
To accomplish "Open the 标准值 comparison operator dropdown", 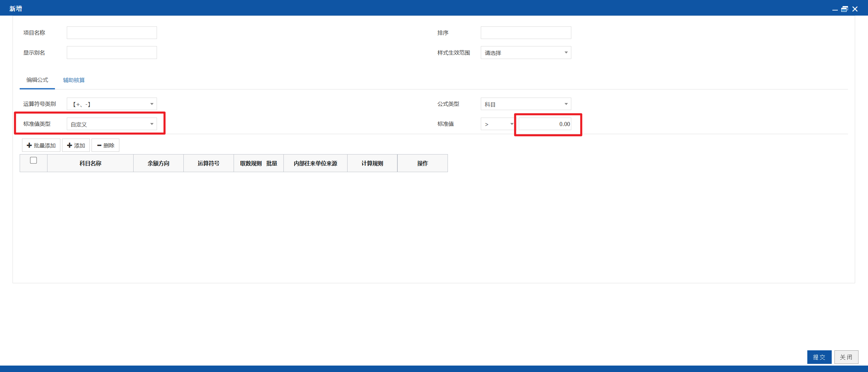I will click(498, 124).
